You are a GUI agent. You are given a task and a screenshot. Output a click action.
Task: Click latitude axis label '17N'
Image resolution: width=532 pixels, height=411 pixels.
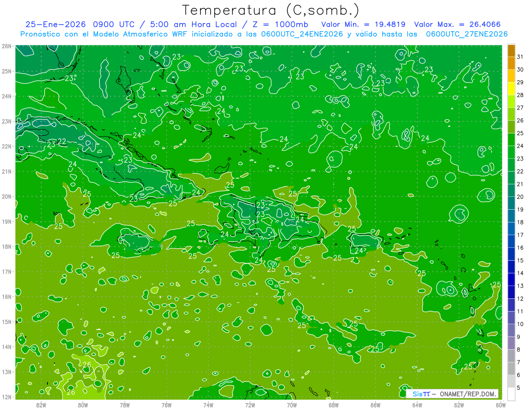pyautogui.click(x=6, y=272)
